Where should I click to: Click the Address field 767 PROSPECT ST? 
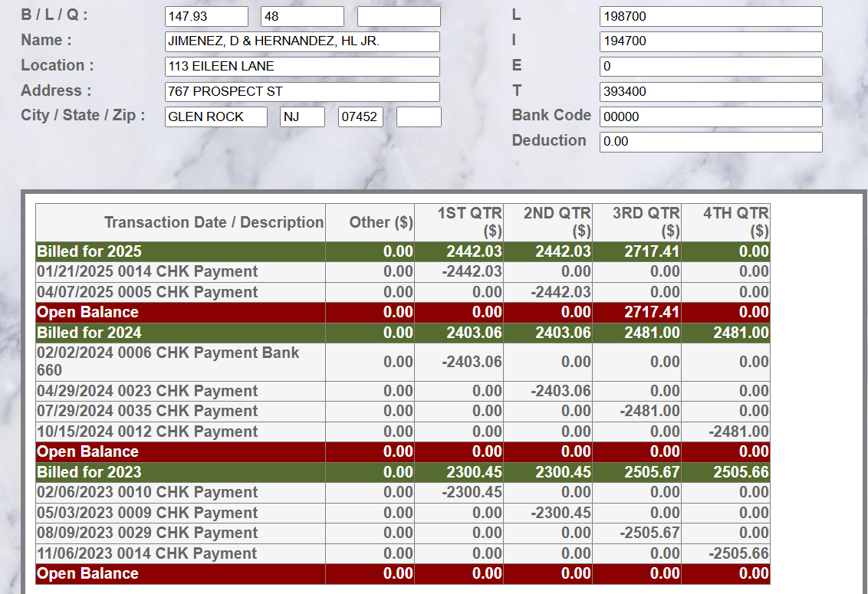[x=302, y=92]
